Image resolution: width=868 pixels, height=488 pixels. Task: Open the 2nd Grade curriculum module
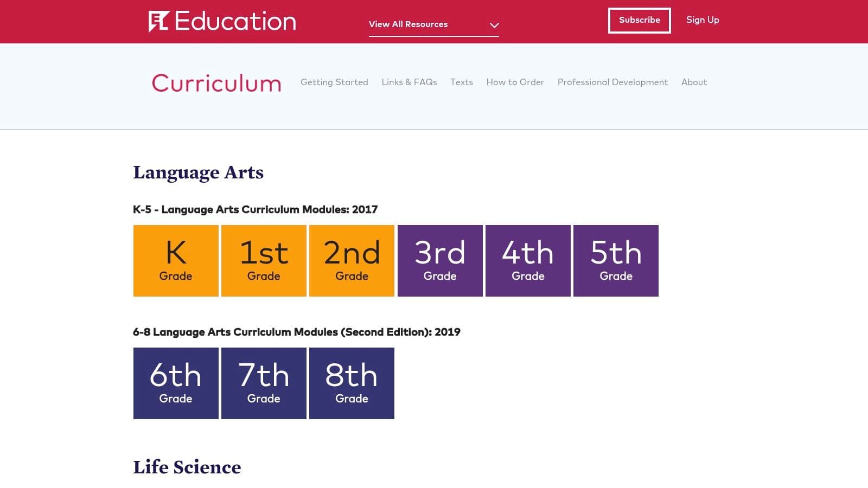tap(352, 260)
